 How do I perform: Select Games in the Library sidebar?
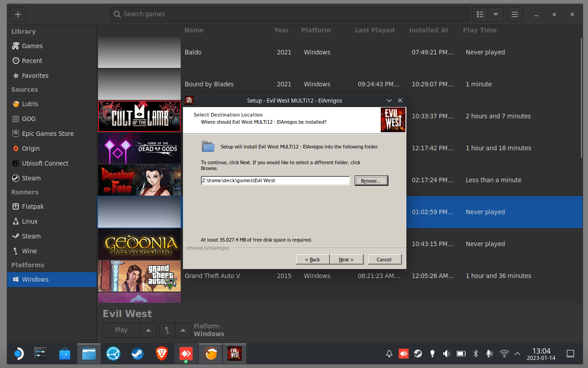(52, 46)
